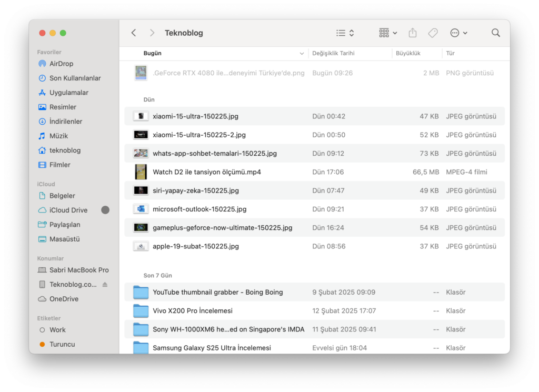Click the Son 7 Gün group header
Screen dimensions: 539x392
point(157,276)
